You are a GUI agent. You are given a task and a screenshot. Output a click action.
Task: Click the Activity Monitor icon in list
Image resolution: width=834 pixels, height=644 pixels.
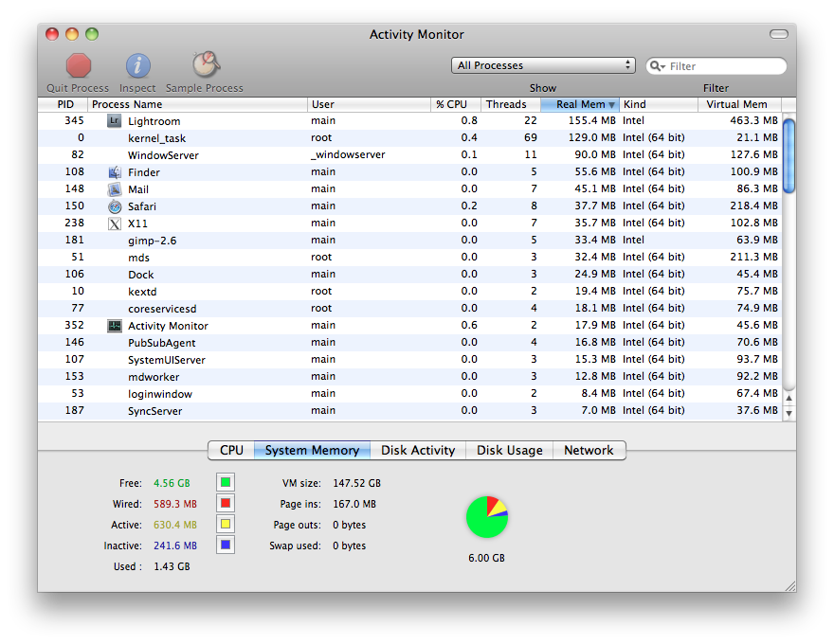pyautogui.click(x=115, y=326)
